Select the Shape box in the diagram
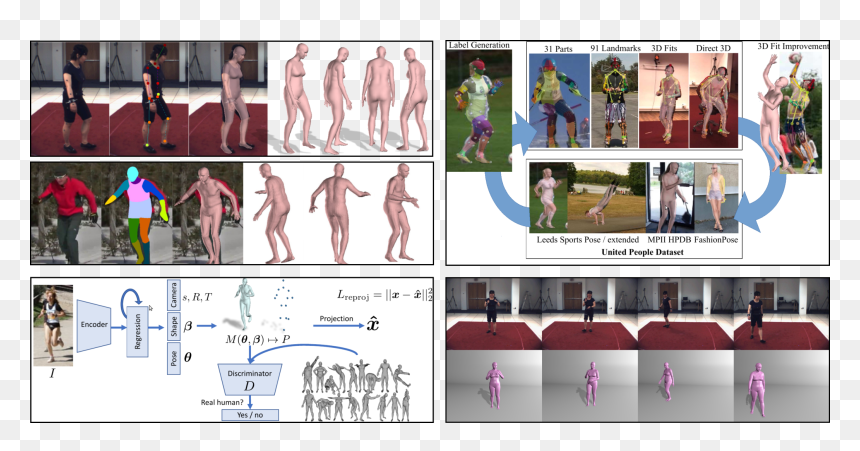 point(173,326)
